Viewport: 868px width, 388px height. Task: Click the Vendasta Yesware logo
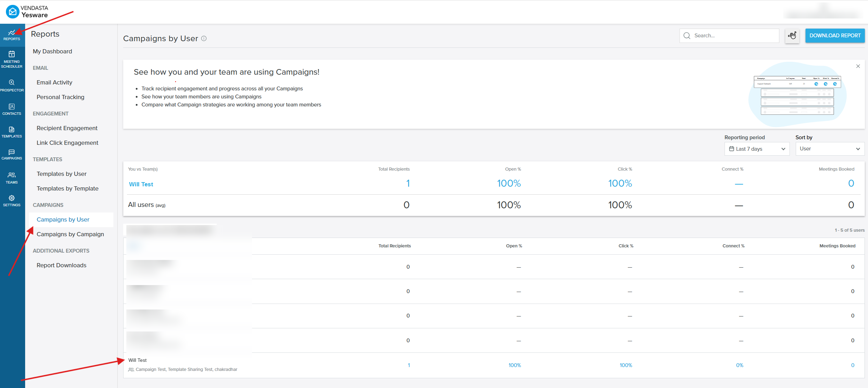(27, 12)
